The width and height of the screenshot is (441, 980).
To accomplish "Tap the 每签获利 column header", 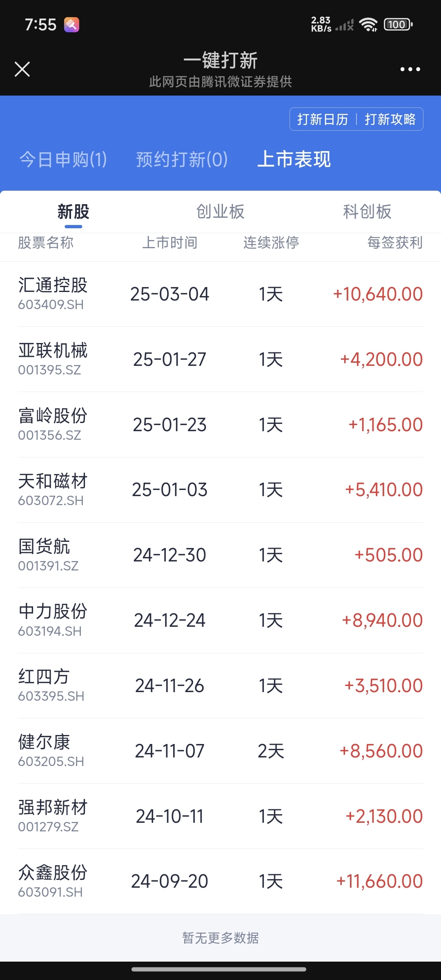I will click(x=395, y=243).
